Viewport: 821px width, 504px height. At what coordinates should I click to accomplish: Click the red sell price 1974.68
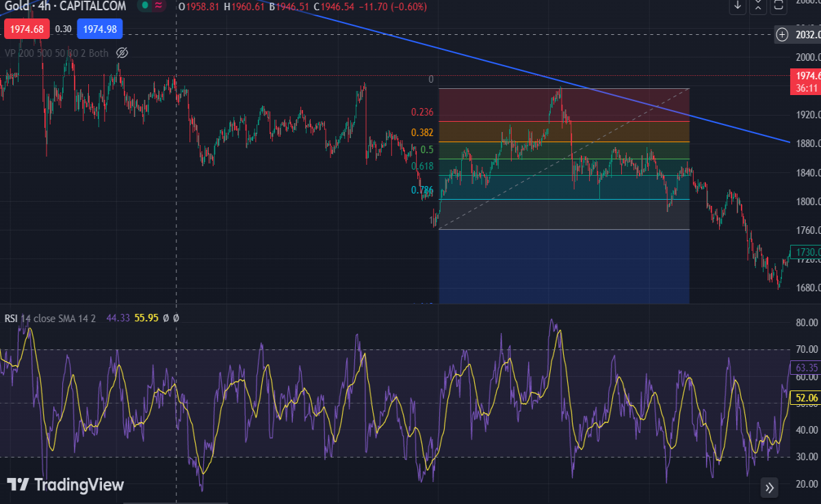(27, 29)
